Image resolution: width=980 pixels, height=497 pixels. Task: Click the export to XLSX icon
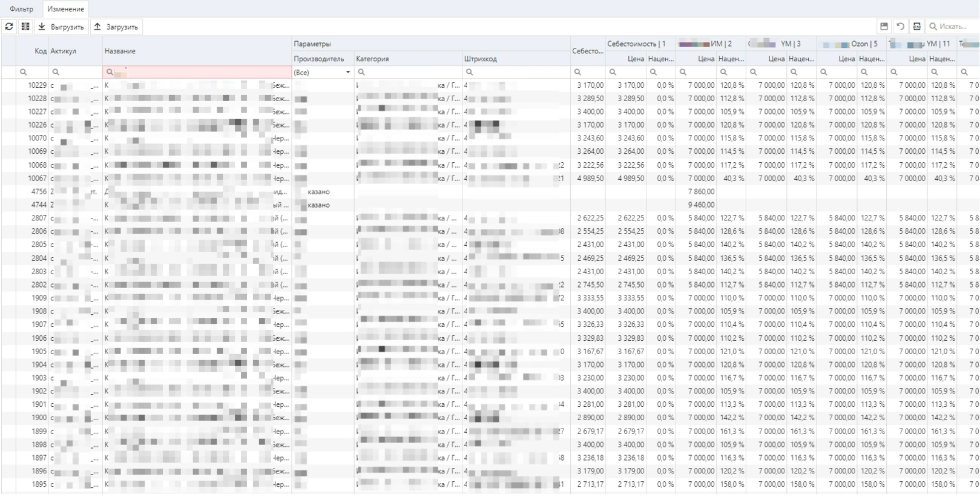click(916, 27)
